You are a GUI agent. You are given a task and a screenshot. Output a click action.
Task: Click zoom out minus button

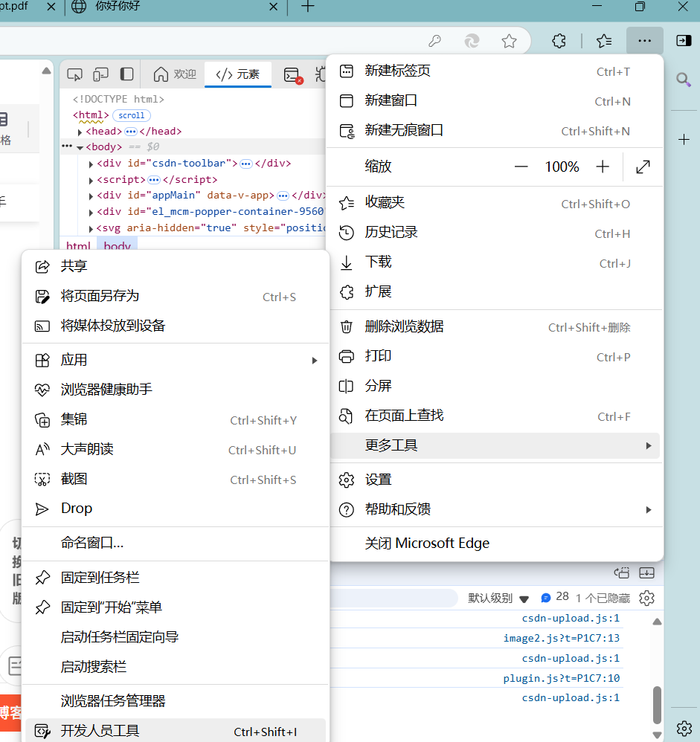(521, 167)
